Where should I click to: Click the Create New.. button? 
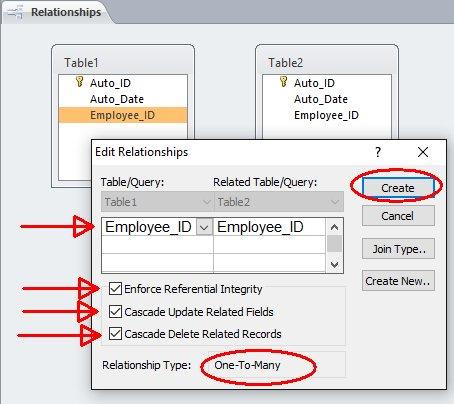pyautogui.click(x=398, y=281)
